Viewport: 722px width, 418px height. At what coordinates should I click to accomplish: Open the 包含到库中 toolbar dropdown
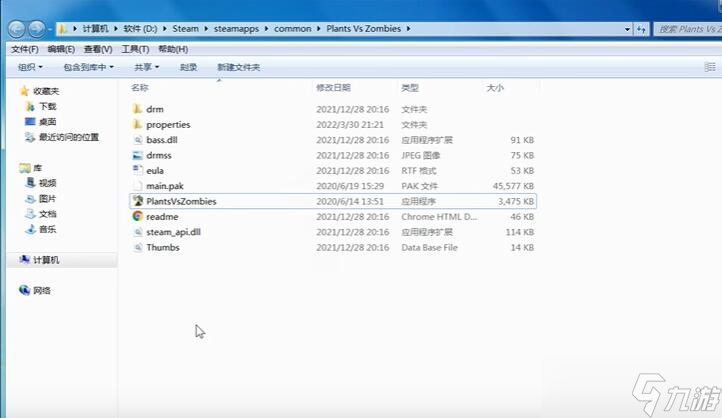pyautogui.click(x=88, y=67)
